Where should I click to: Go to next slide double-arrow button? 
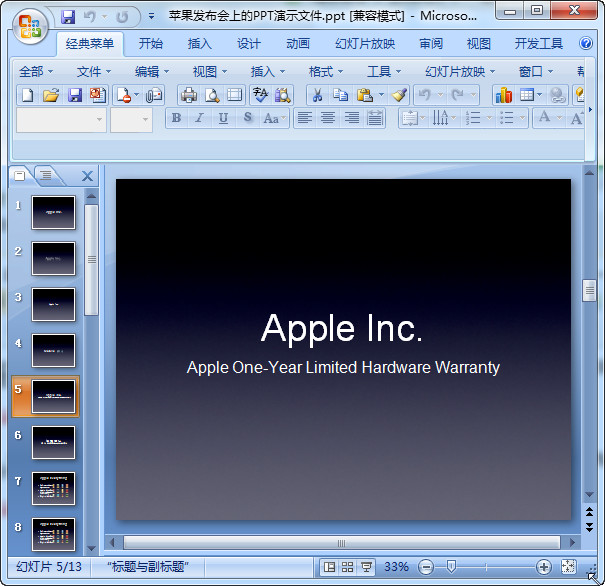tap(589, 527)
